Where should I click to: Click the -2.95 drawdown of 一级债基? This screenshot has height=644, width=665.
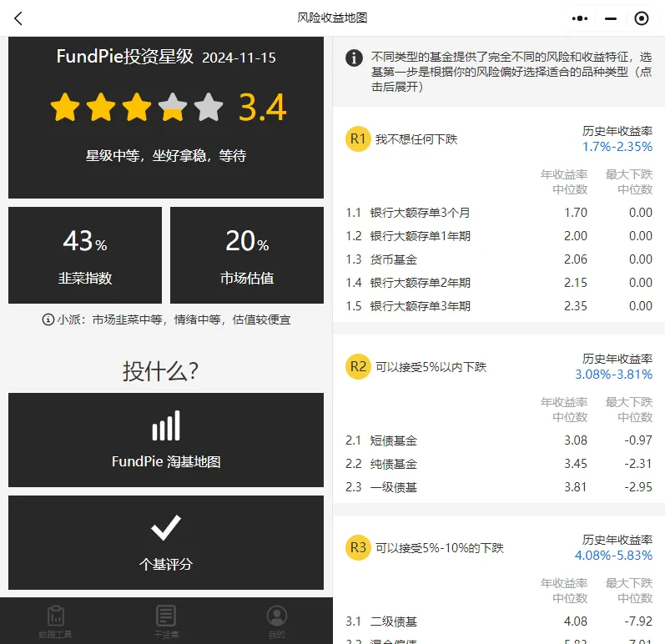638,486
